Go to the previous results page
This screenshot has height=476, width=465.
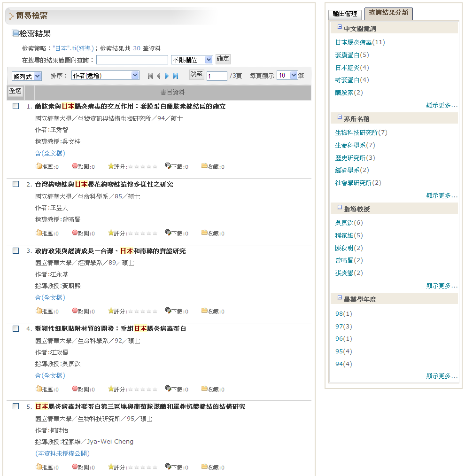[159, 76]
